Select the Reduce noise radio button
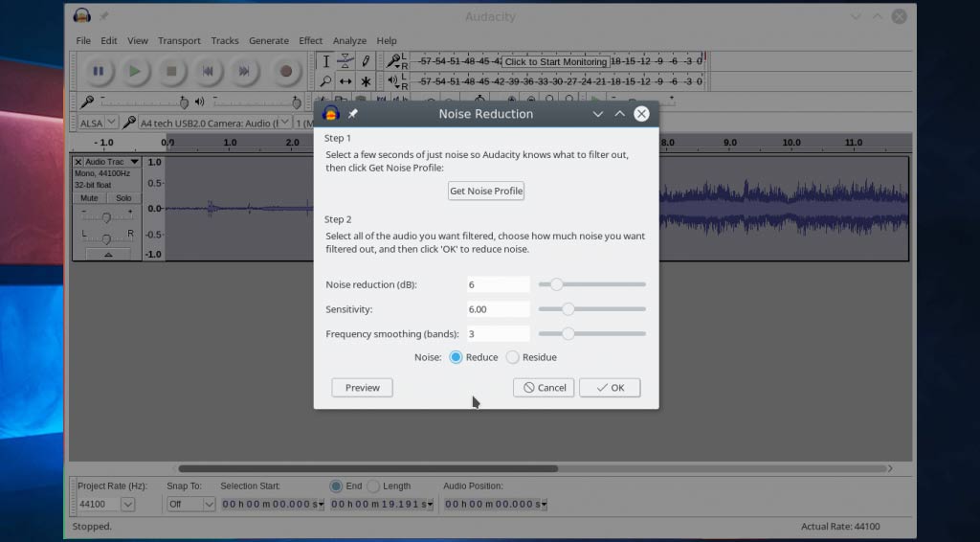 456,357
